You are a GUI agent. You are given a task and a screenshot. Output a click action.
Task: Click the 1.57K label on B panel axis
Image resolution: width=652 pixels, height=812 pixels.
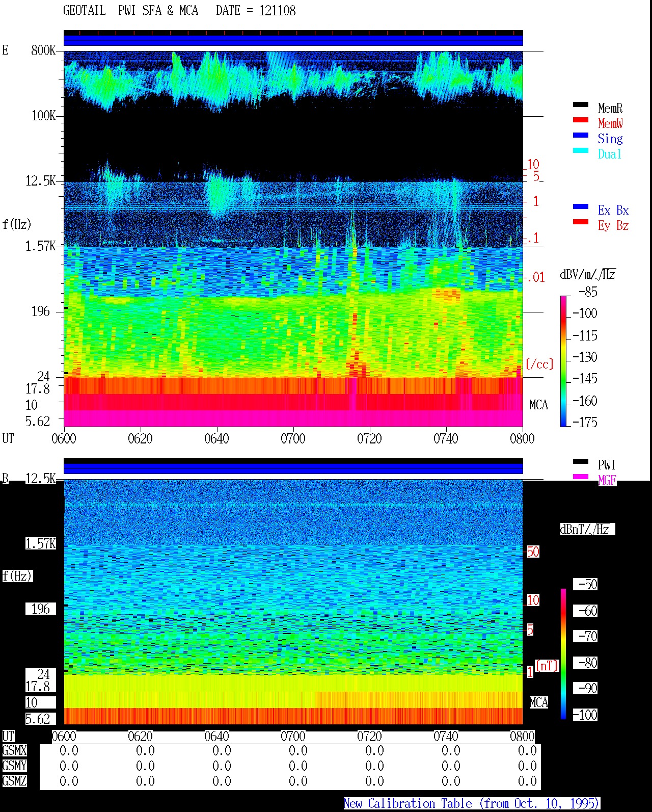40,543
